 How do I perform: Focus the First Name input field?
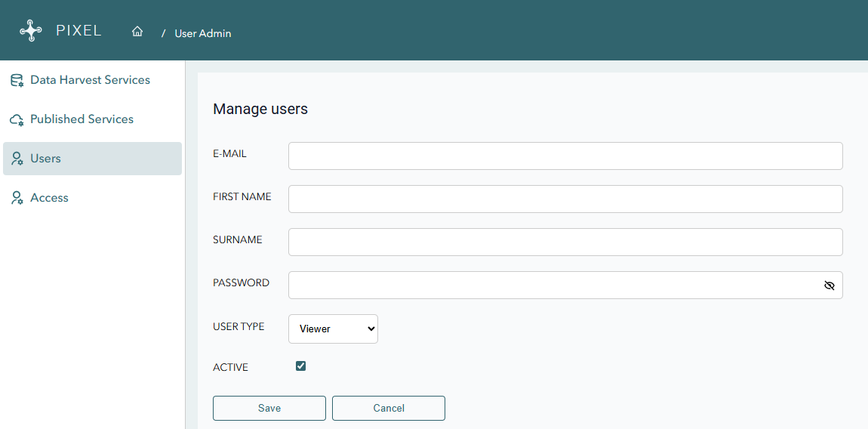[565, 199]
